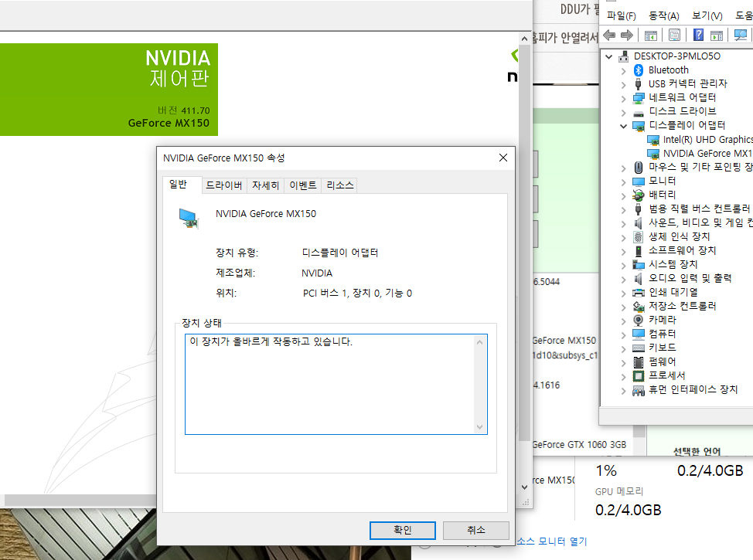This screenshot has width=753, height=560.
Task: Open the 보기(V) menu
Action: point(707,16)
